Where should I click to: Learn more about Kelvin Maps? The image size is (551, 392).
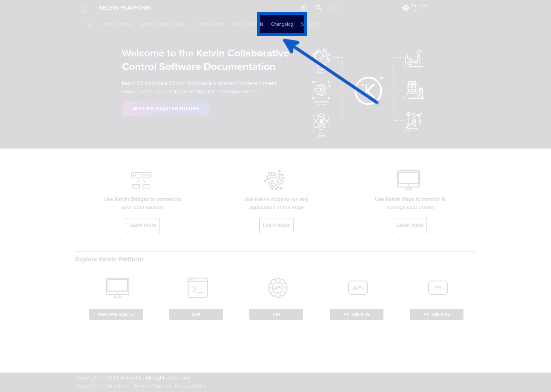coord(410,226)
